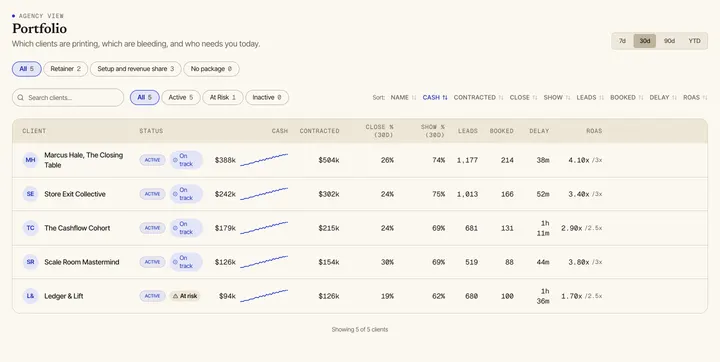
Task: Click the 62% show rate value
Action: [439, 296]
